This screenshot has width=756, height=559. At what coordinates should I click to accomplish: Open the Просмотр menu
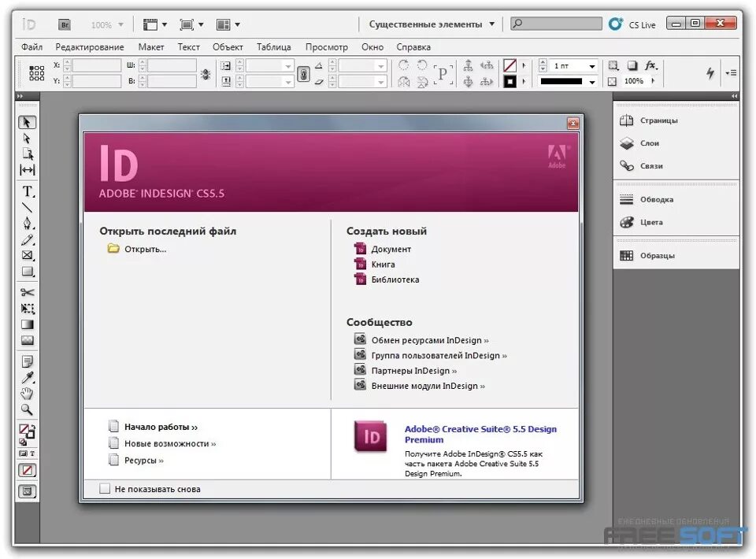[x=326, y=47]
